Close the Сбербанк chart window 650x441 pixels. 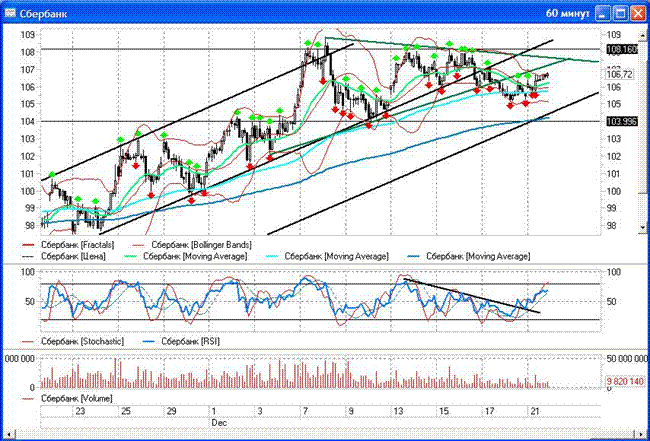pos(638,14)
